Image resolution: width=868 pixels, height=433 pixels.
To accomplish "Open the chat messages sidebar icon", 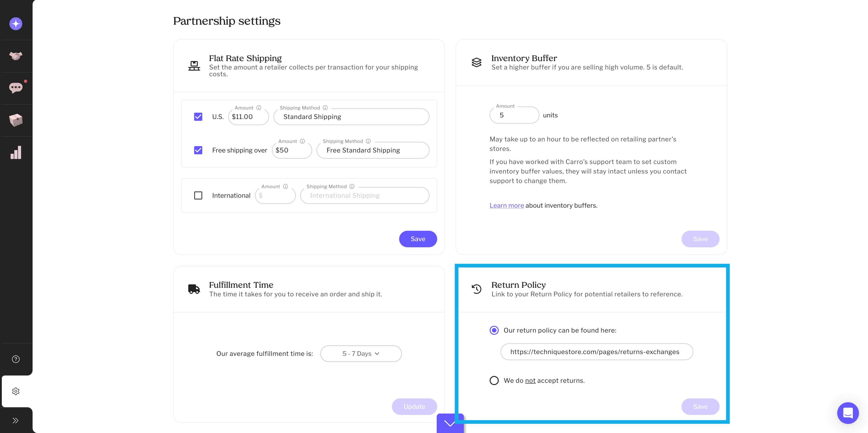I will click(x=16, y=88).
